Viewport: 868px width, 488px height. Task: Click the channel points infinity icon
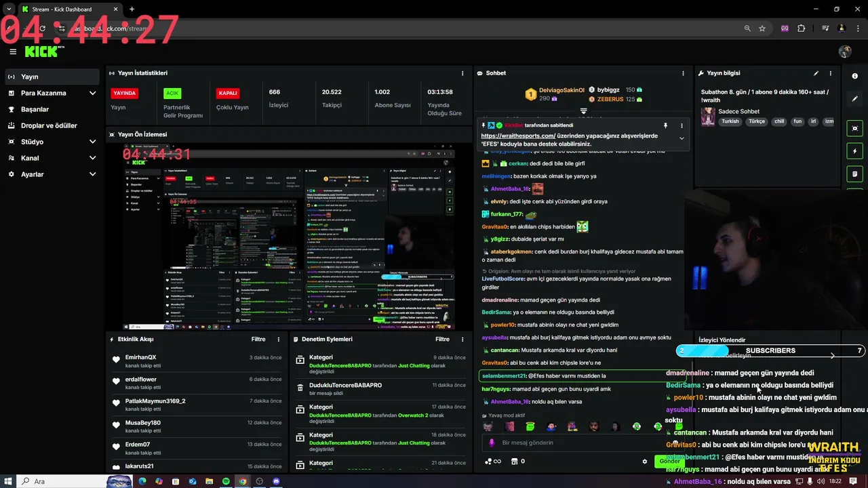tap(493, 462)
